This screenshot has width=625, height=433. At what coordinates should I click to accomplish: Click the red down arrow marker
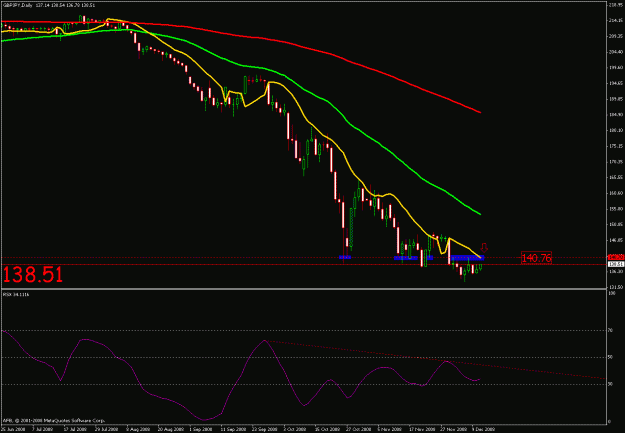[x=484, y=248]
